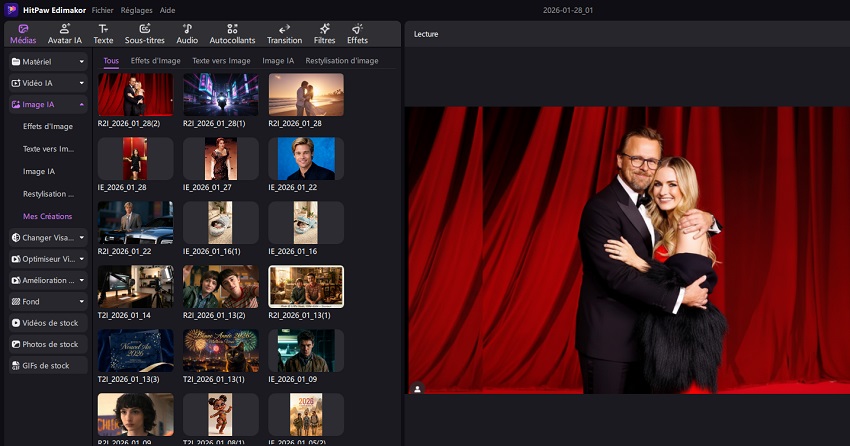This screenshot has width=850, height=446.
Task: Open the Sous-titres tool
Action: (145, 34)
